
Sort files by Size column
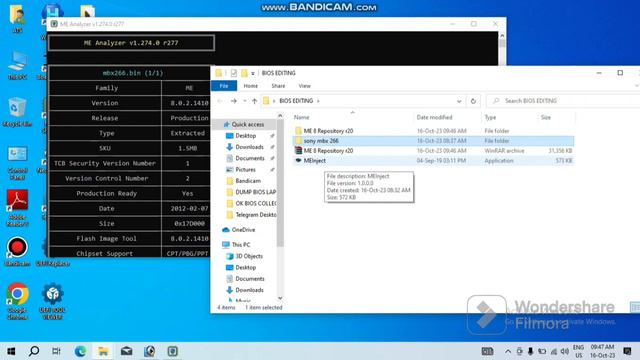click(x=546, y=117)
